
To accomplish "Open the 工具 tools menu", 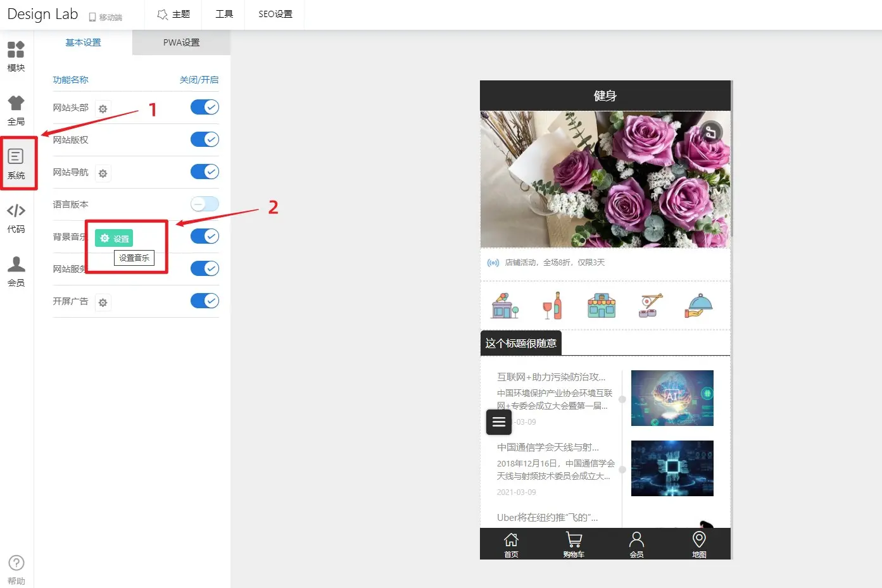I will tap(224, 14).
